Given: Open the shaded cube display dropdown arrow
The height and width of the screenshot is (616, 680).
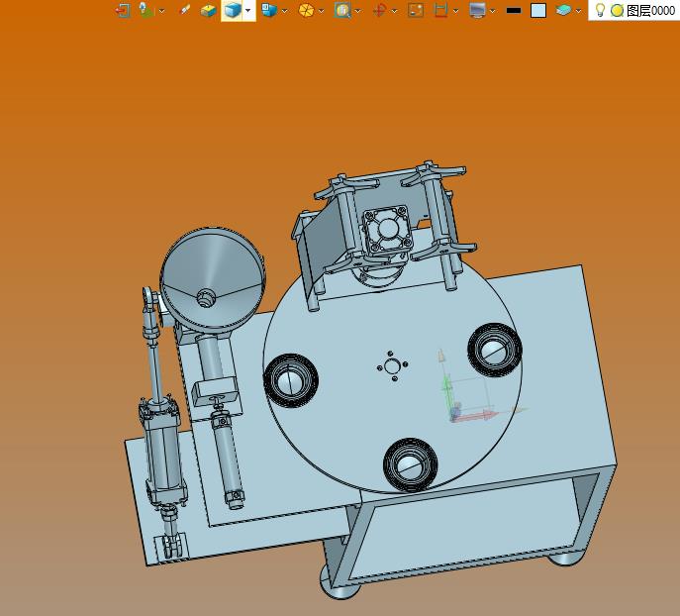Looking at the screenshot, I should point(248,11).
